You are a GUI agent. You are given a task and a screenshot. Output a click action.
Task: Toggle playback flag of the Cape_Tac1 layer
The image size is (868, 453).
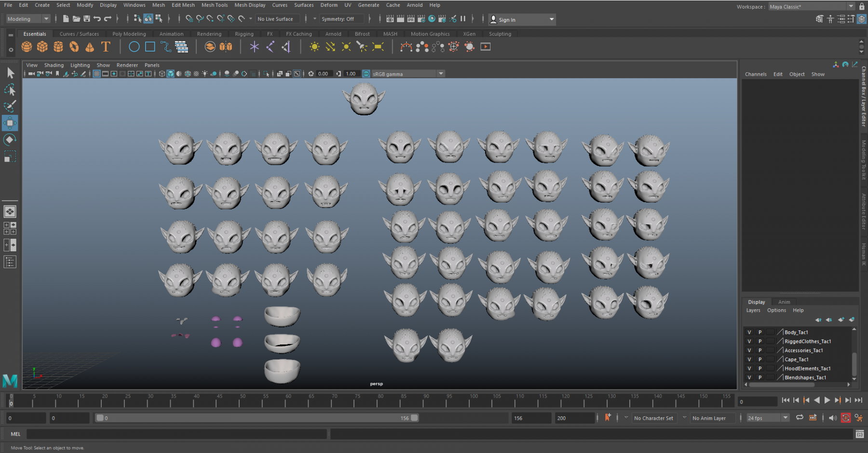coord(760,359)
